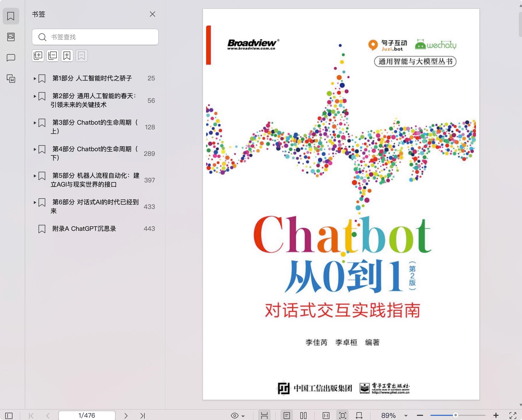The image size is (522, 420).
Task: Close the 书签 panel
Action: 152,14
